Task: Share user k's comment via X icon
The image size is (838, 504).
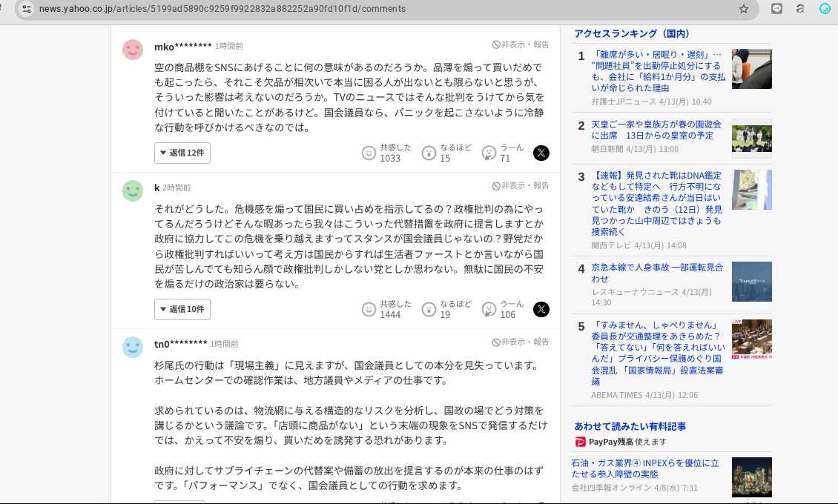Action: 541,310
